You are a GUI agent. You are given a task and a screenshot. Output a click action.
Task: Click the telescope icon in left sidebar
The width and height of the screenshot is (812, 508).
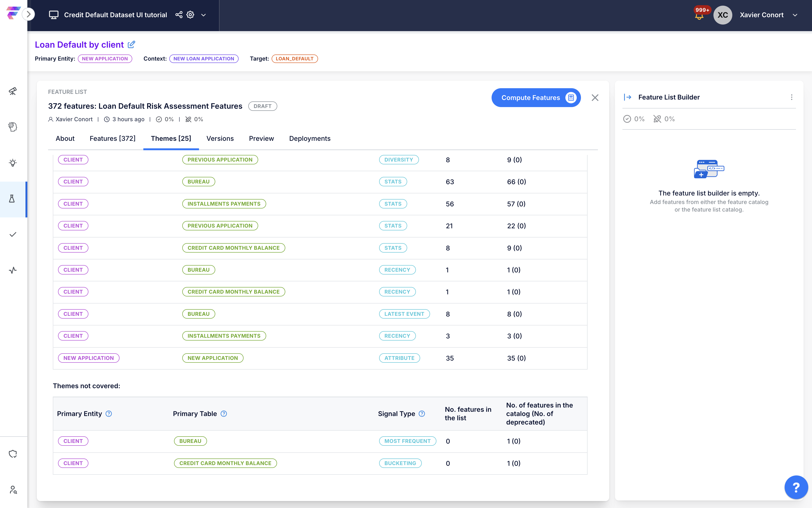pos(13,91)
